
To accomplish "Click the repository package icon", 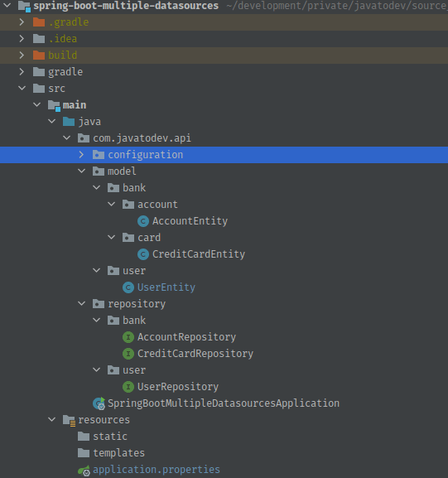I will click(99, 304).
